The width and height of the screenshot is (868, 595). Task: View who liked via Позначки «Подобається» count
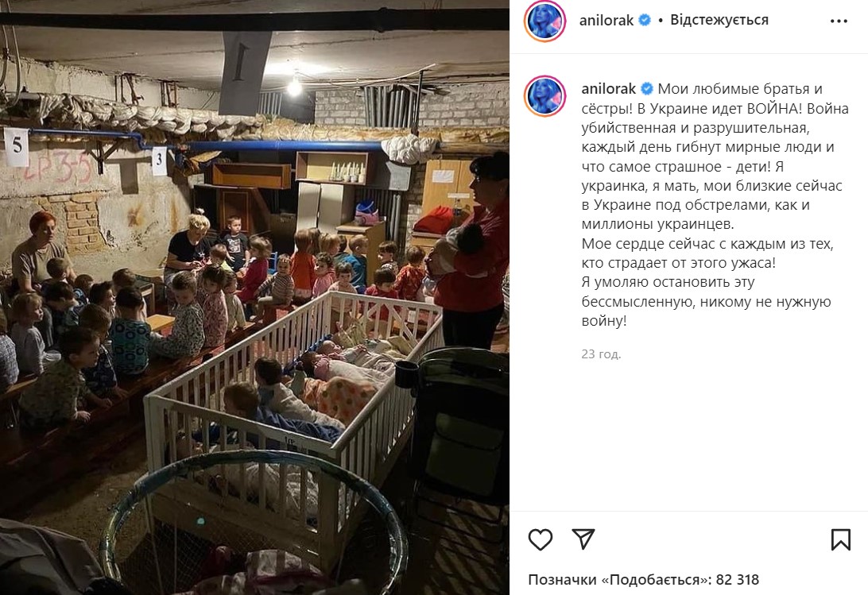click(643, 579)
